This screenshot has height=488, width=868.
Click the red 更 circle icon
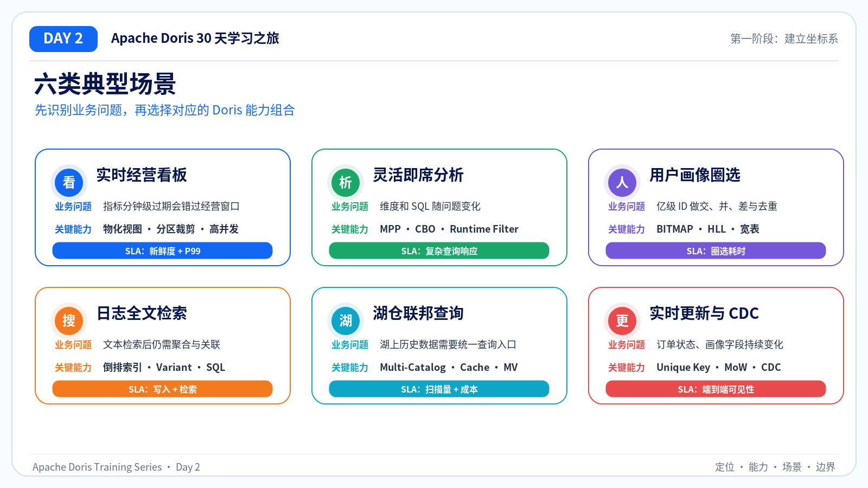(622, 321)
